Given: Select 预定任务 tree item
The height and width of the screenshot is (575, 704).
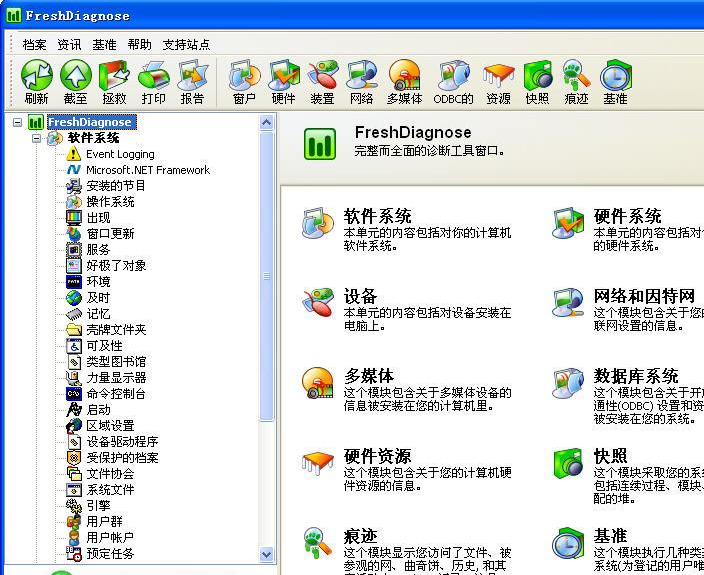Looking at the screenshot, I should click(x=110, y=553).
